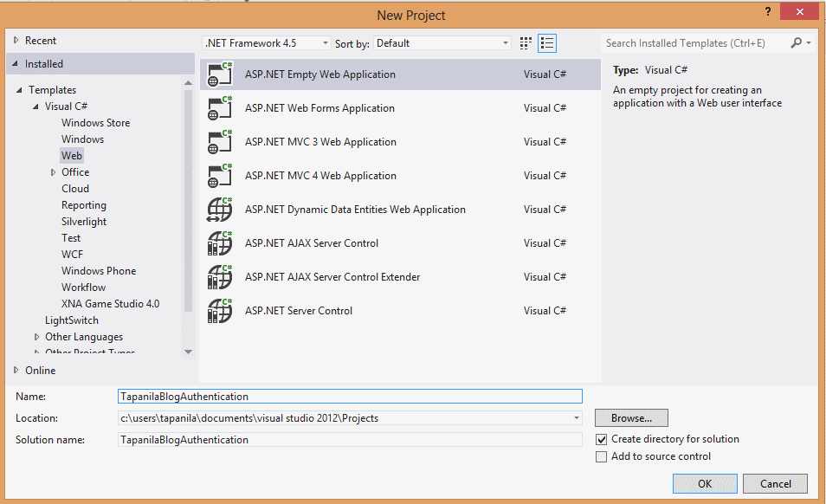Select the Reporting template category
826x504 pixels.
coord(84,205)
